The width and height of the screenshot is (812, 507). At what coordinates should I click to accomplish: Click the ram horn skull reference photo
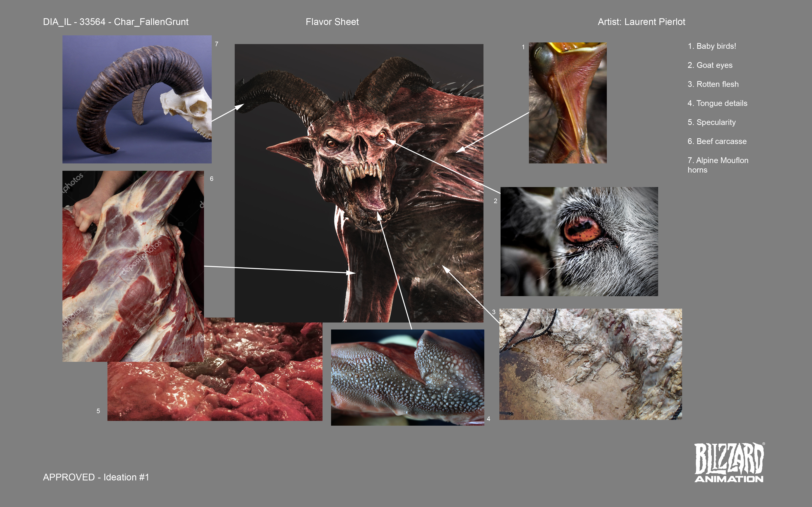click(137, 99)
